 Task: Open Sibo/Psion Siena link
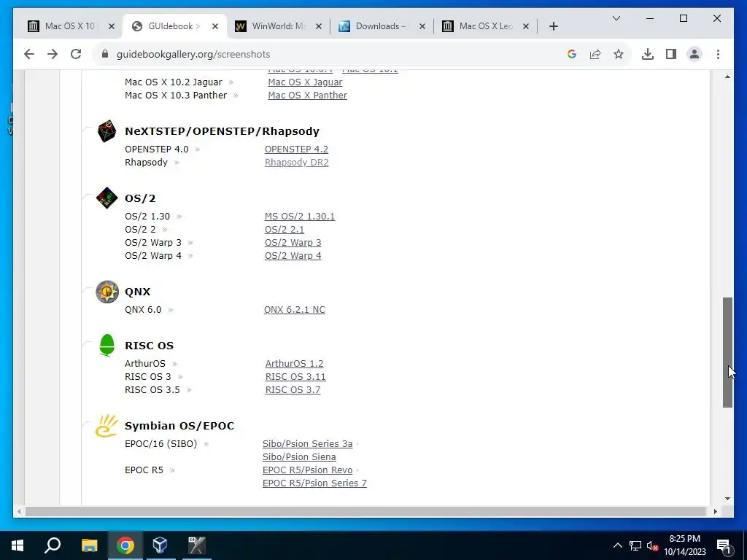click(x=299, y=457)
